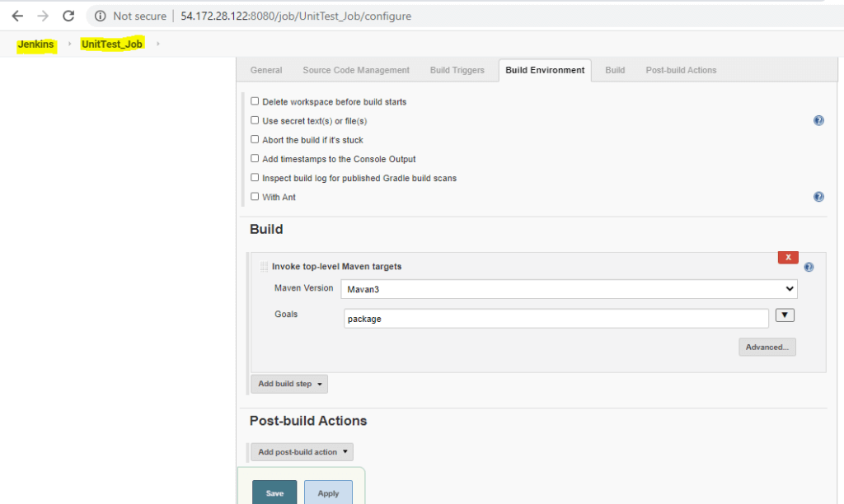Save the job configuration
The height and width of the screenshot is (504, 844).
tap(274, 492)
